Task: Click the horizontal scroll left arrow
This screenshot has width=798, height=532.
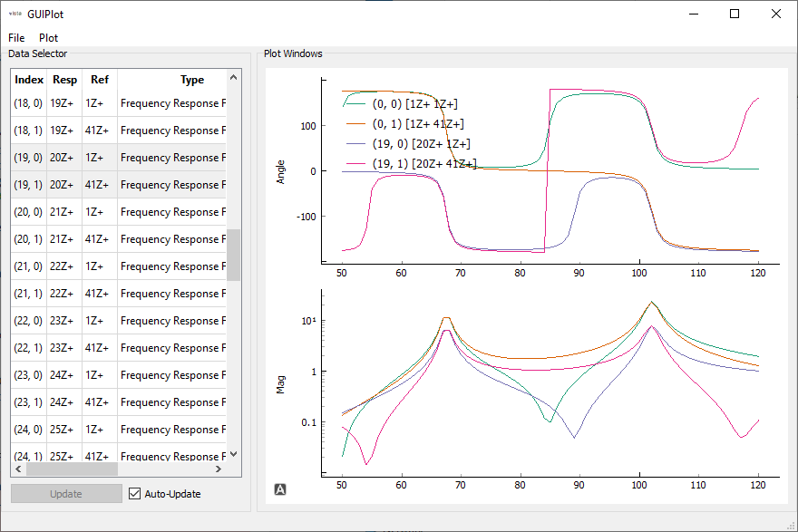Action: click(x=18, y=469)
